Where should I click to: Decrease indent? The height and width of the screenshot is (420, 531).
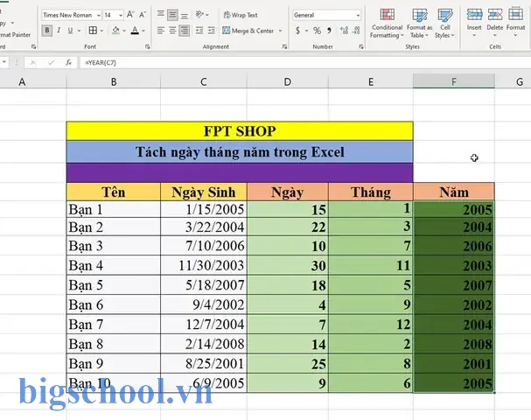pyautogui.click(x=199, y=31)
